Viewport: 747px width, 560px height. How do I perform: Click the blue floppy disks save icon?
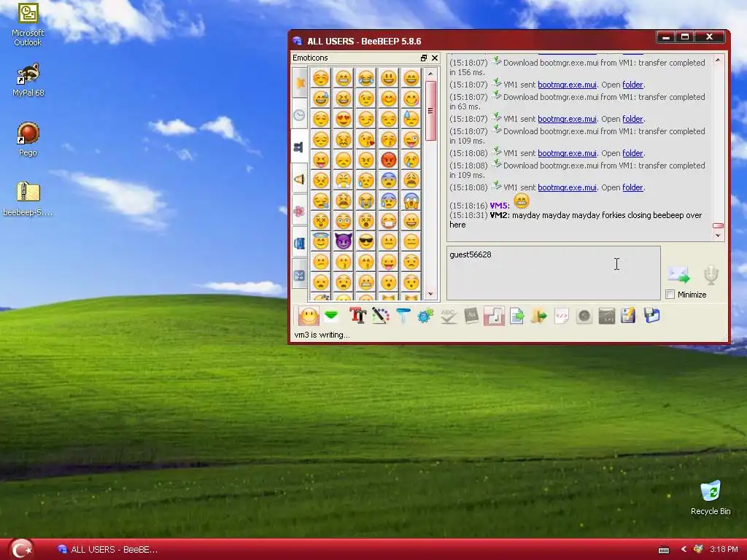point(651,315)
